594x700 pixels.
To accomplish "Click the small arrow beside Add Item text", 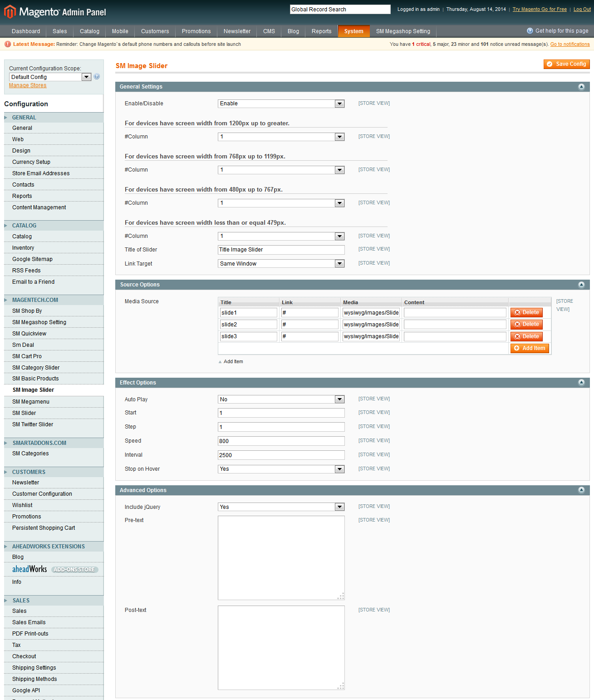I will 220,362.
